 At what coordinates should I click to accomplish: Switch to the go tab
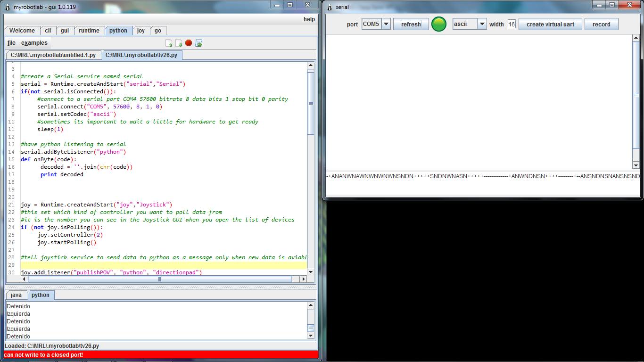158,31
